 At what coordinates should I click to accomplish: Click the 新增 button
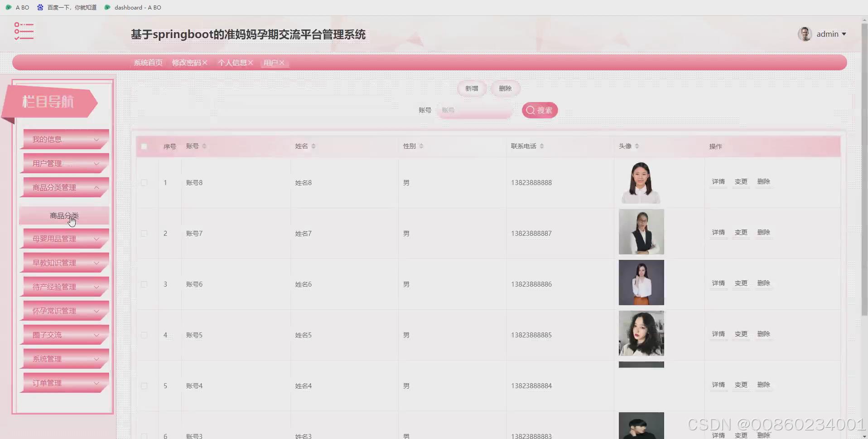point(472,88)
